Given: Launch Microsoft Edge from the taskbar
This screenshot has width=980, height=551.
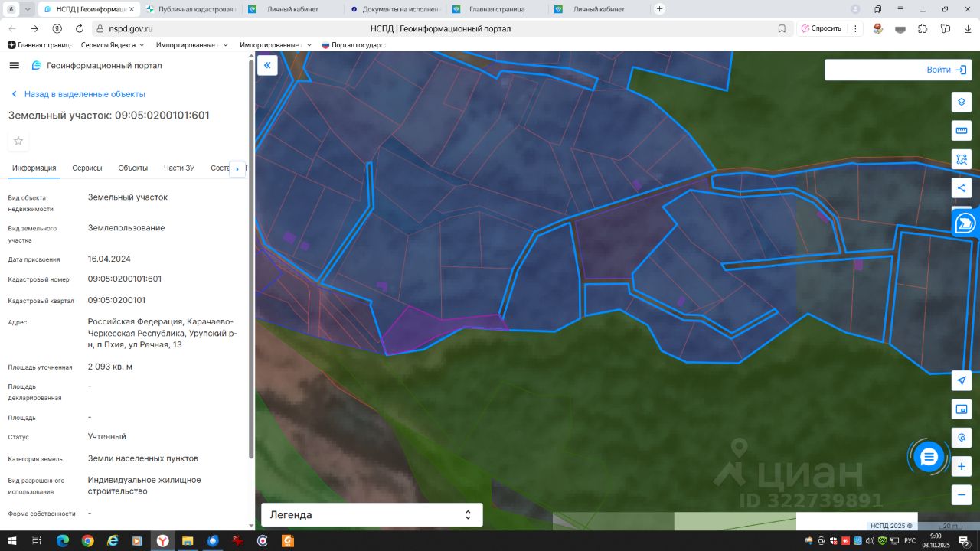Looking at the screenshot, I should pos(63,541).
